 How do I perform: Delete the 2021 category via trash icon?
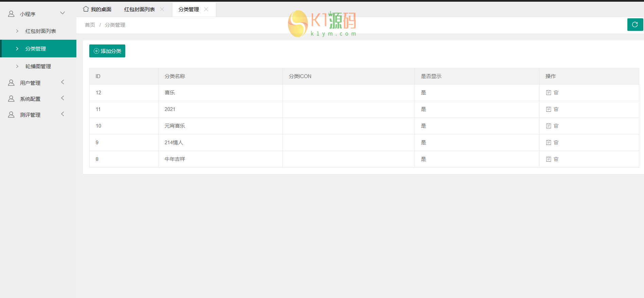click(556, 109)
